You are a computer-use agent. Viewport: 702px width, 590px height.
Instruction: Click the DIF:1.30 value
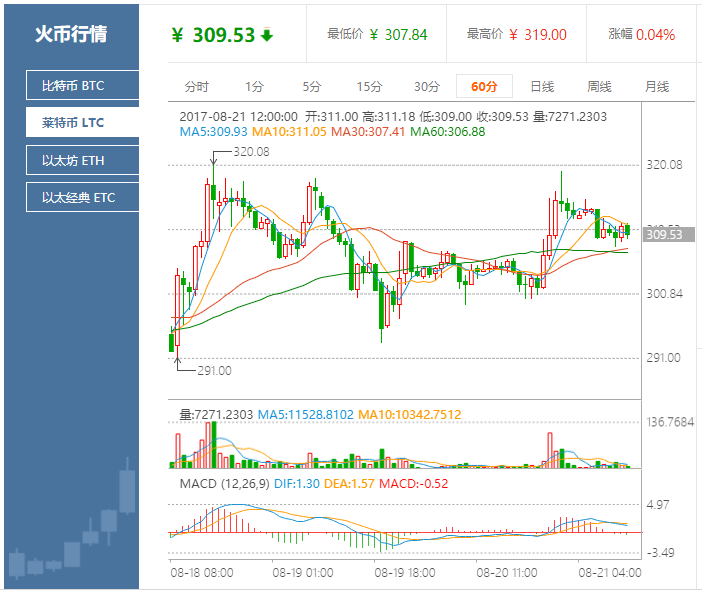pyautogui.click(x=296, y=483)
